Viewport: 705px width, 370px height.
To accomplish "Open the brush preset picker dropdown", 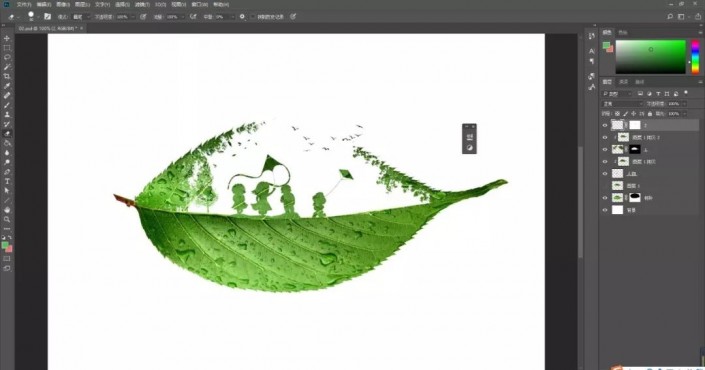I will (38, 17).
